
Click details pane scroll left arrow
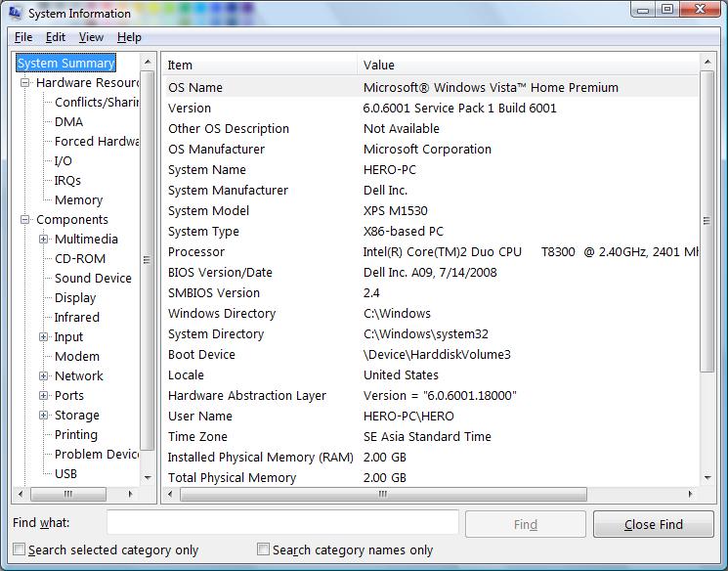(170, 494)
